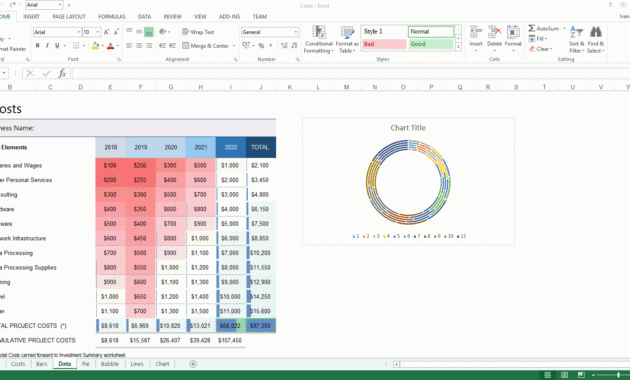Toggle Wrap Text
Screen dimensions: 630x380
pyautogui.click(x=198, y=32)
